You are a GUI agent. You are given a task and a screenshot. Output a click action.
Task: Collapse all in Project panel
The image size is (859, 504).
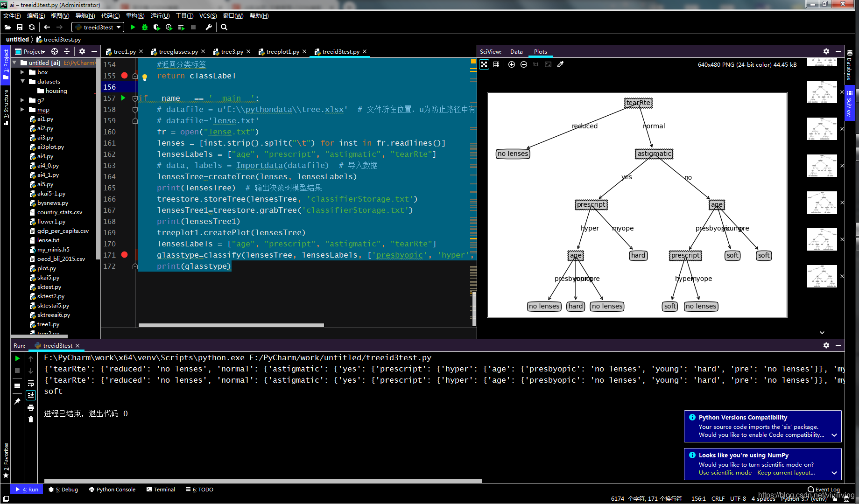click(67, 51)
